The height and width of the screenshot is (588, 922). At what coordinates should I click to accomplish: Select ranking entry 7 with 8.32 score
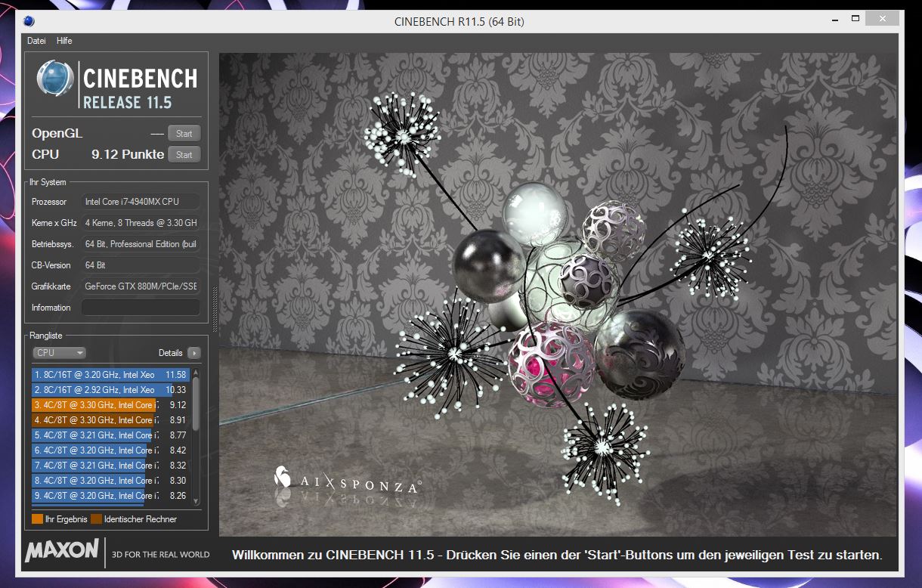tap(110, 466)
